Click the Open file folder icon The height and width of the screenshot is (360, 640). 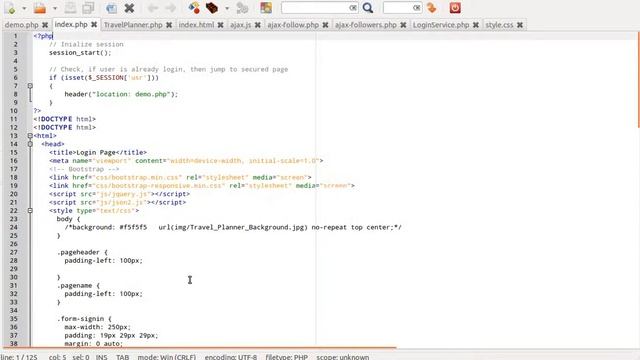click(40, 8)
